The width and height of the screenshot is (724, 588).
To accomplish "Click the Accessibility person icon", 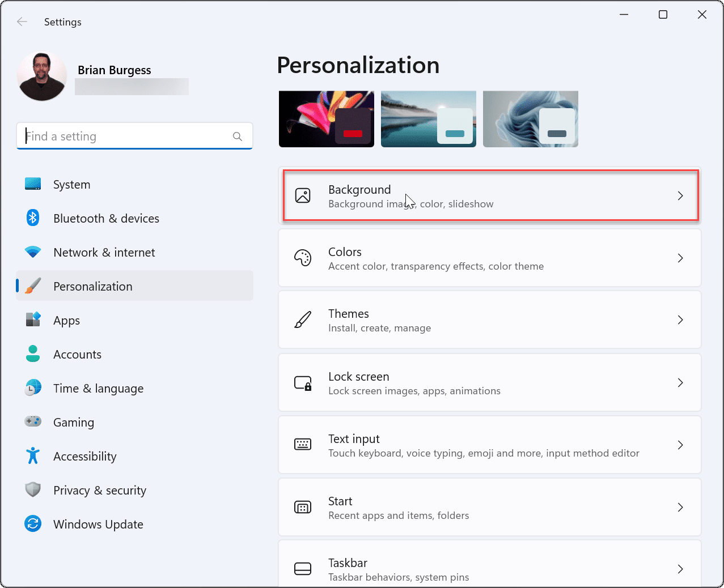I will click(x=33, y=455).
